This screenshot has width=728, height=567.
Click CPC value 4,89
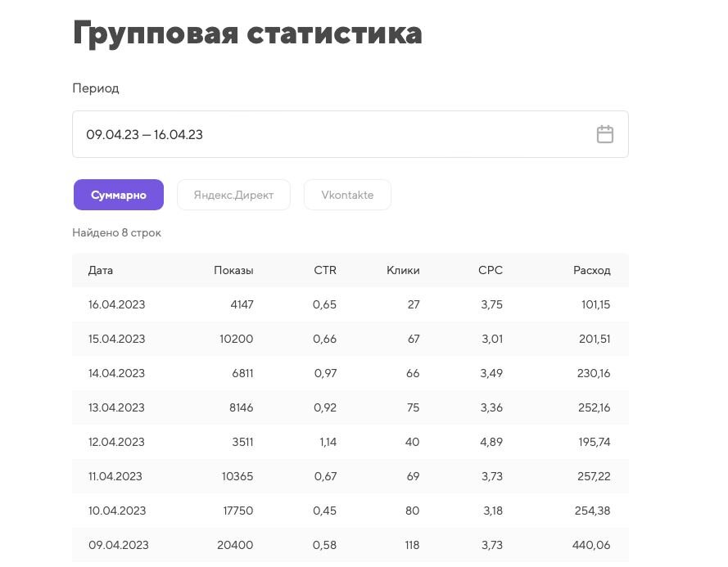point(491,442)
